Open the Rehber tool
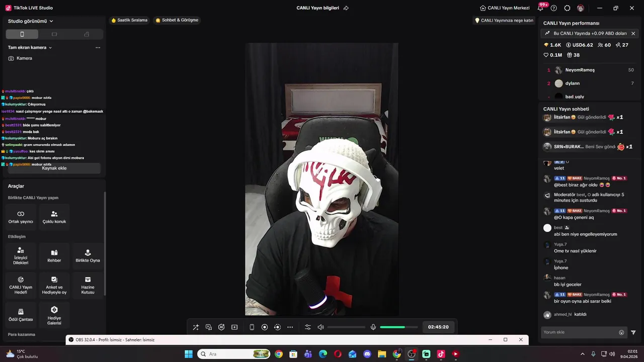 pos(54,256)
